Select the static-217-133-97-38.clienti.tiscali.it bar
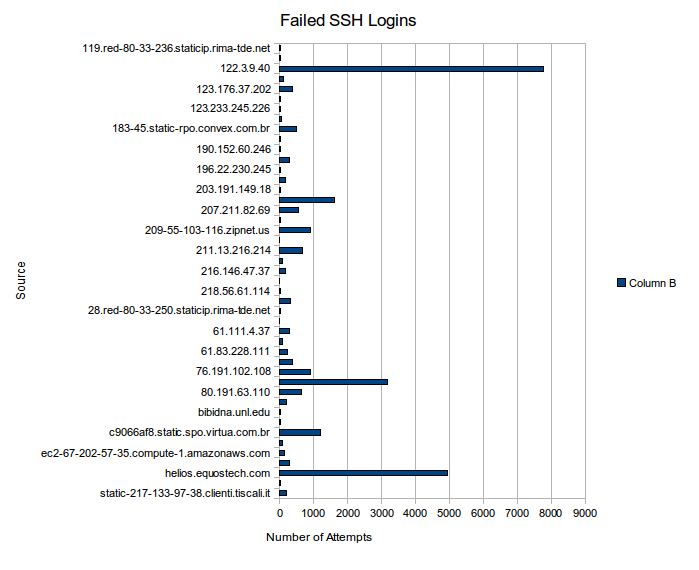Viewport: 699px width, 570px height. coord(283,493)
